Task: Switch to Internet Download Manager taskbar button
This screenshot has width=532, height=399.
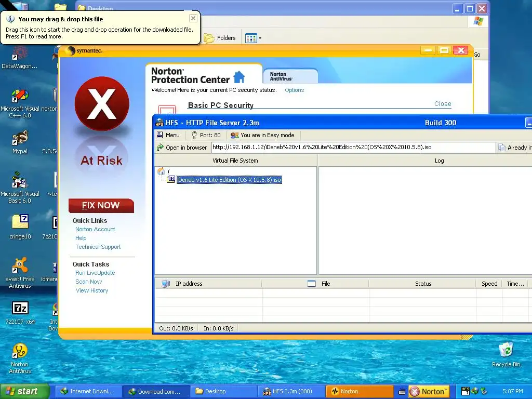Action: point(87,391)
